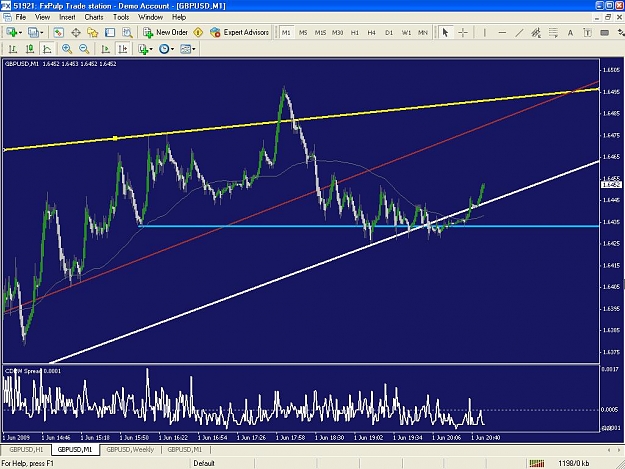Click the yellow diamond MetaEditor icon
This screenshot has width=625, height=469.
click(198, 33)
